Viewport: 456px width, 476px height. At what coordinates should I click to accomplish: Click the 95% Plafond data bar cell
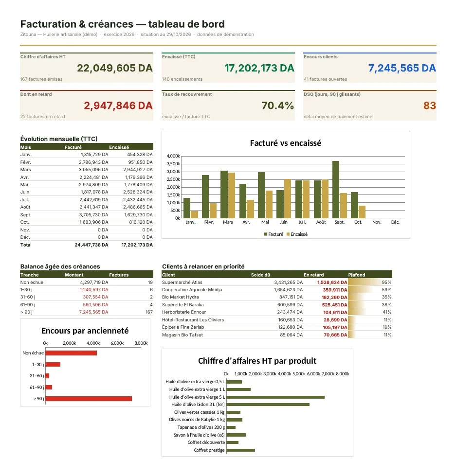(370, 282)
